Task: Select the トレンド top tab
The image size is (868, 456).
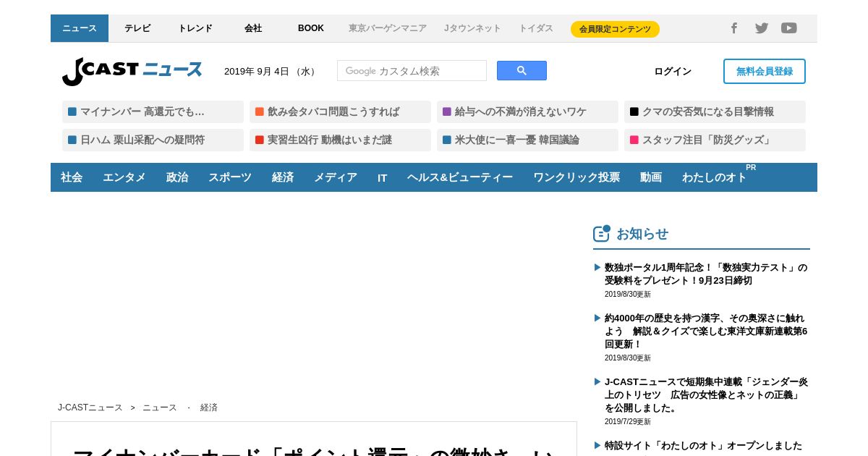Action: tap(195, 28)
